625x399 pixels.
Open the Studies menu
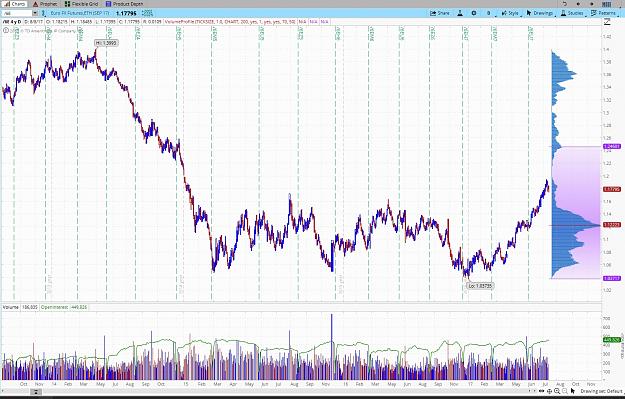[572, 13]
